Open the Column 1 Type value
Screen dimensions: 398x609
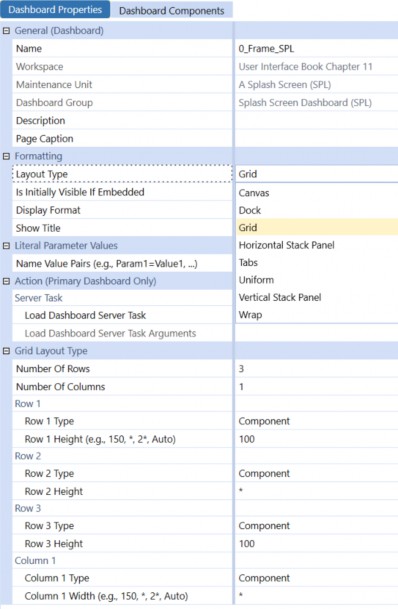coord(316,578)
